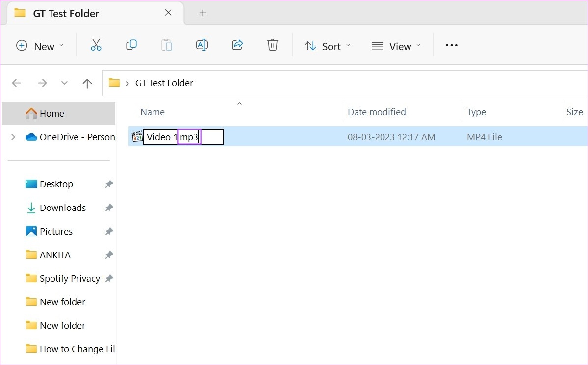Close the GT Test Folder tab
The height and width of the screenshot is (365, 588).
click(x=168, y=13)
